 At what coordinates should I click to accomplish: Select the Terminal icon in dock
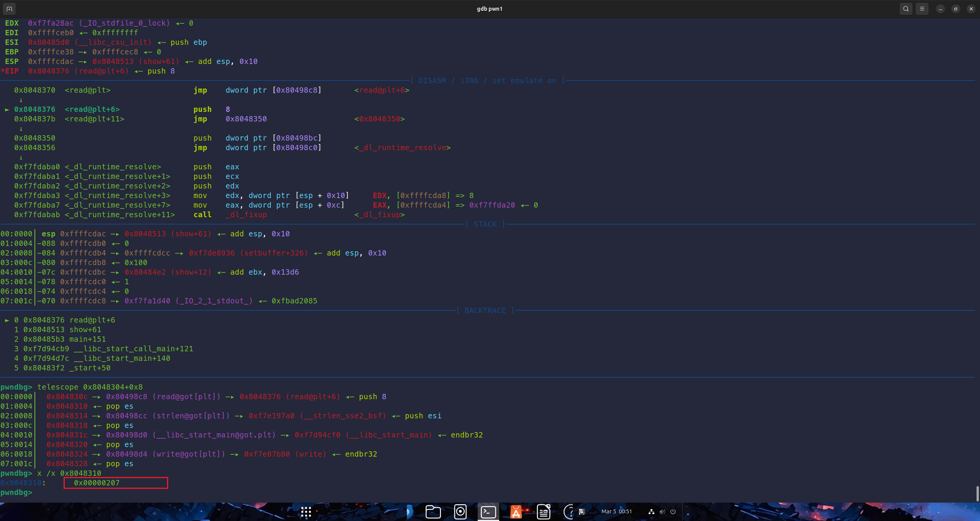(x=488, y=512)
